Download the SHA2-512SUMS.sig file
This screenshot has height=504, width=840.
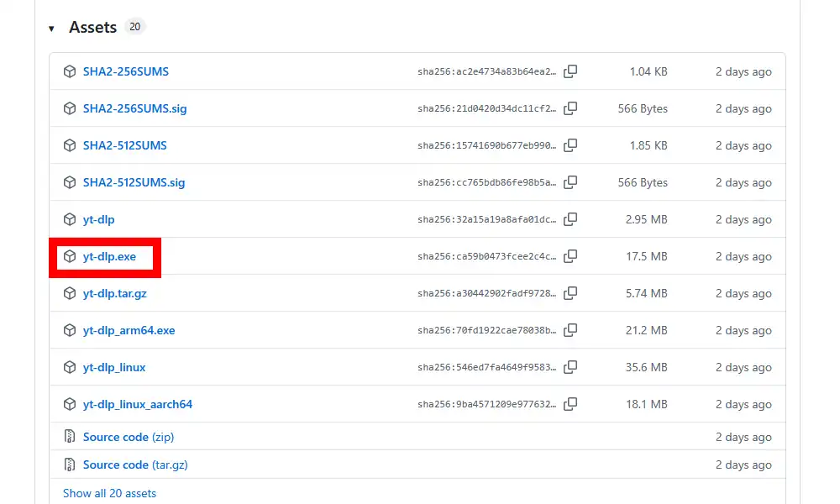click(x=134, y=182)
